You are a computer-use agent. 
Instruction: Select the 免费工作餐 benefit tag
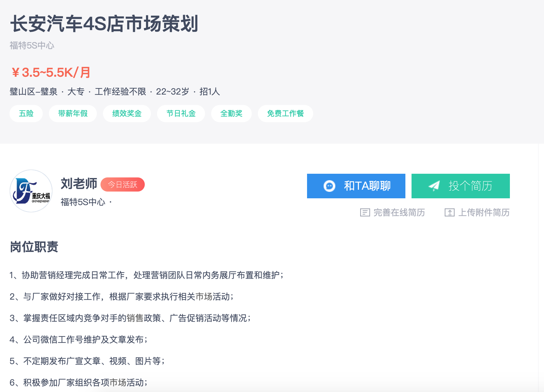click(x=286, y=114)
